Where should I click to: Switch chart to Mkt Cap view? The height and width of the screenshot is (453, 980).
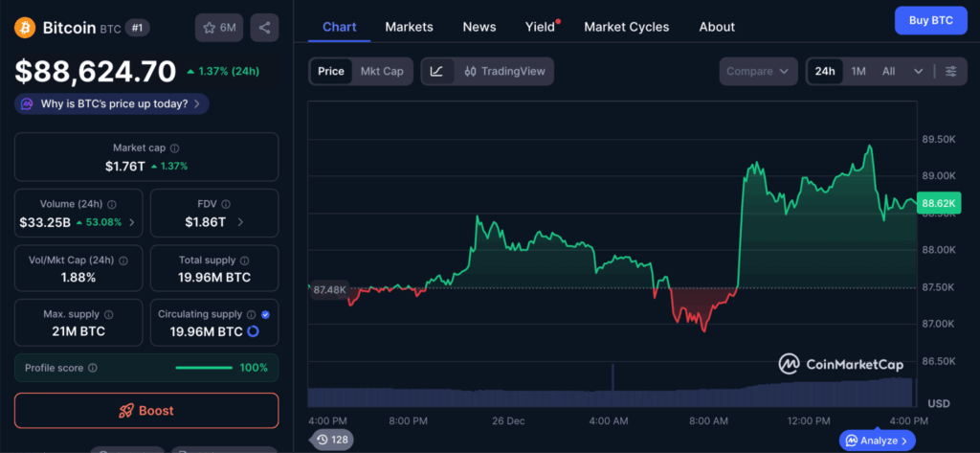point(381,71)
